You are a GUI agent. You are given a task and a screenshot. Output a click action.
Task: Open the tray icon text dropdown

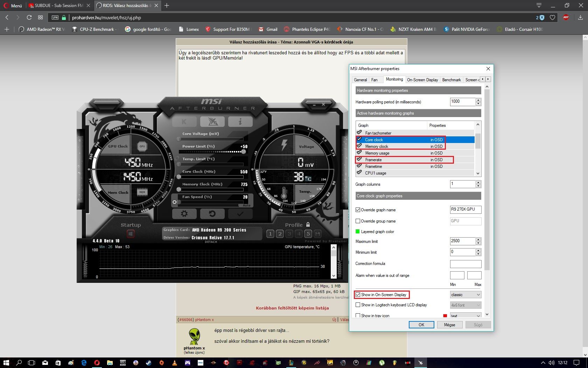pos(465,315)
